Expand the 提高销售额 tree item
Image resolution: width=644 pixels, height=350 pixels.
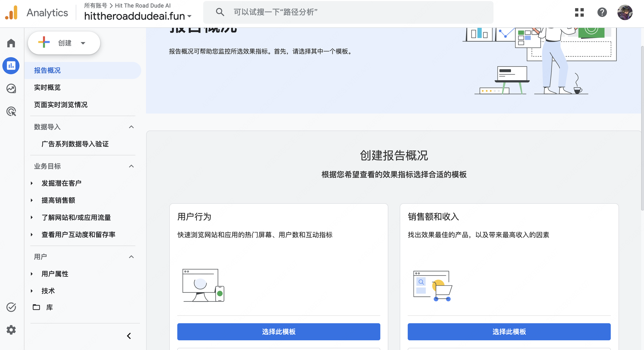[x=32, y=200]
